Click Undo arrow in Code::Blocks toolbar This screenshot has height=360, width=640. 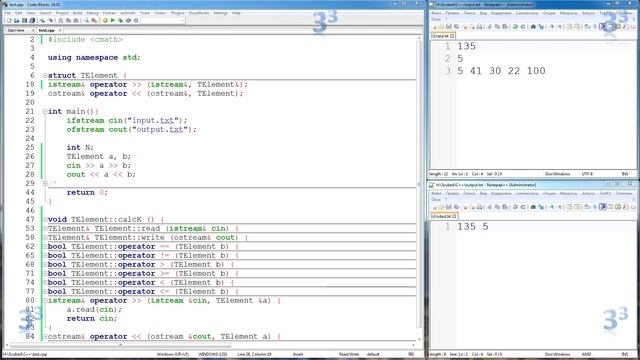42,20
